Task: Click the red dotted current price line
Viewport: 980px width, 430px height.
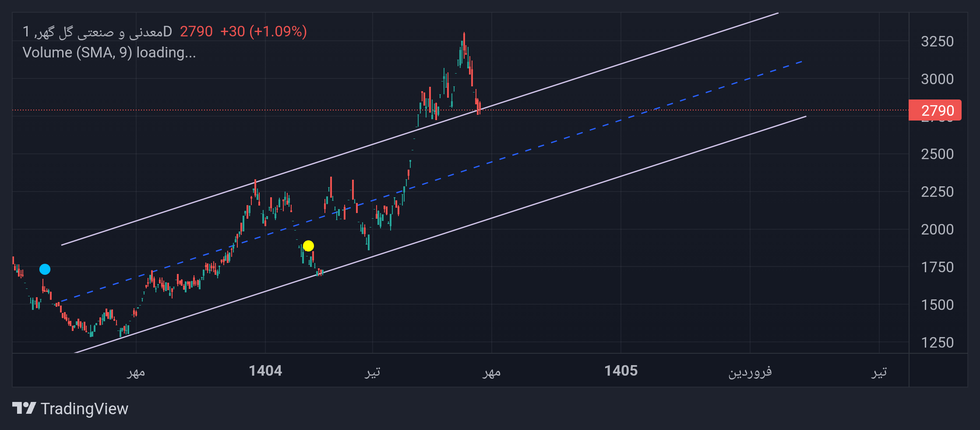Action: [460, 110]
